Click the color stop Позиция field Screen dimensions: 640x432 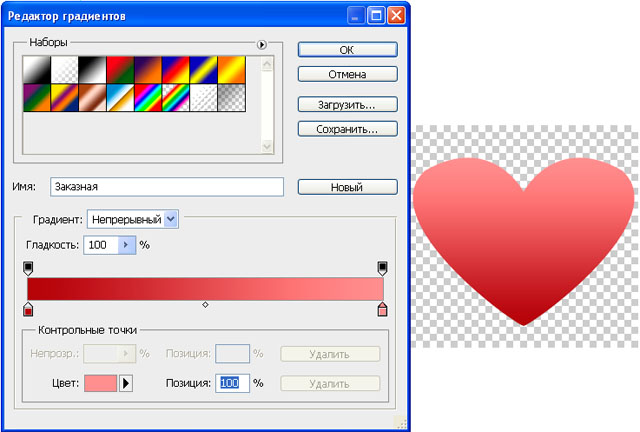[232, 383]
